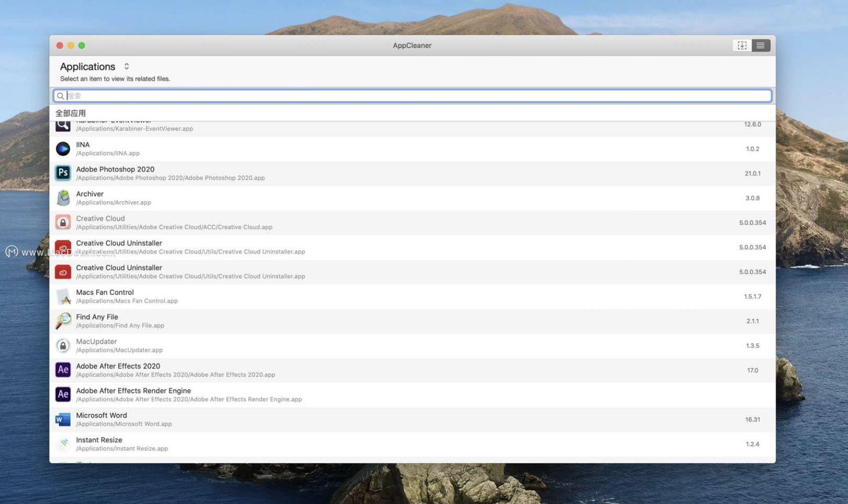The width and height of the screenshot is (848, 504).
Task: Click version 2.1.1 for Find Any File
Action: coord(752,321)
